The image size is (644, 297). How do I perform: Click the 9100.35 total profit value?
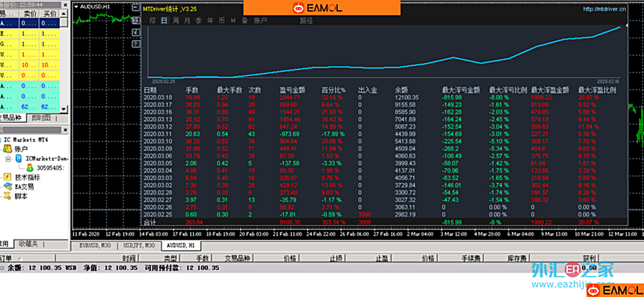[290, 222]
